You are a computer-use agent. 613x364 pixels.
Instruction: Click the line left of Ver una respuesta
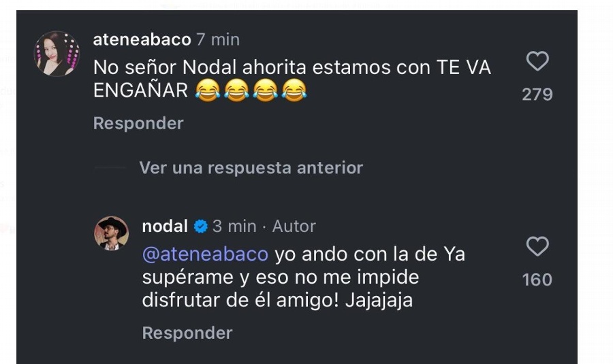[x=110, y=167]
